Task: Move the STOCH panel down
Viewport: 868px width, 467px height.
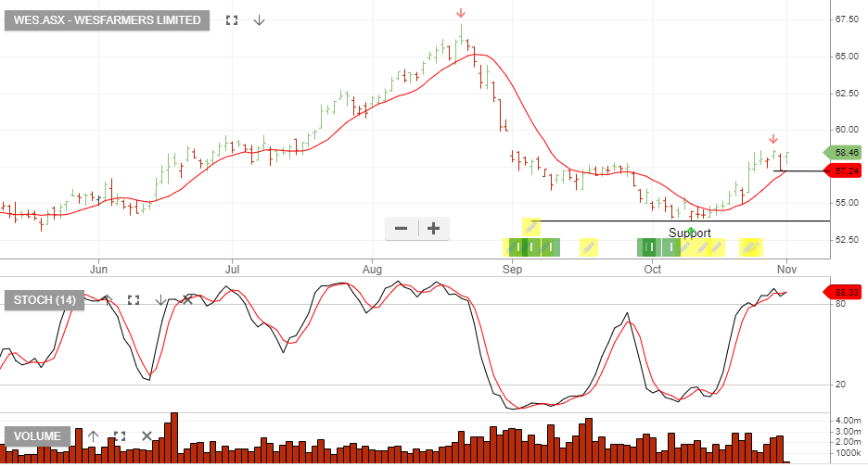Action: (x=160, y=300)
